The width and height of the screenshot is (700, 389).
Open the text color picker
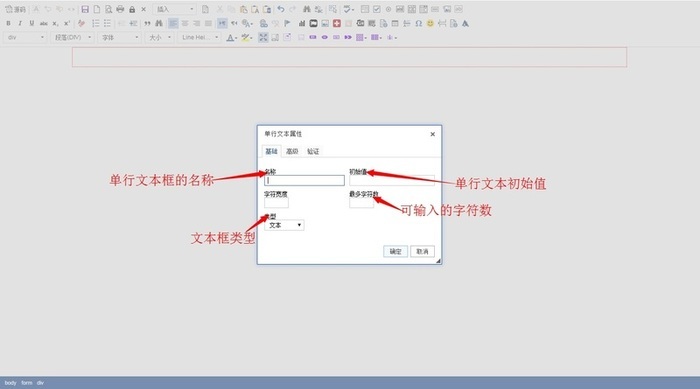tap(231, 38)
